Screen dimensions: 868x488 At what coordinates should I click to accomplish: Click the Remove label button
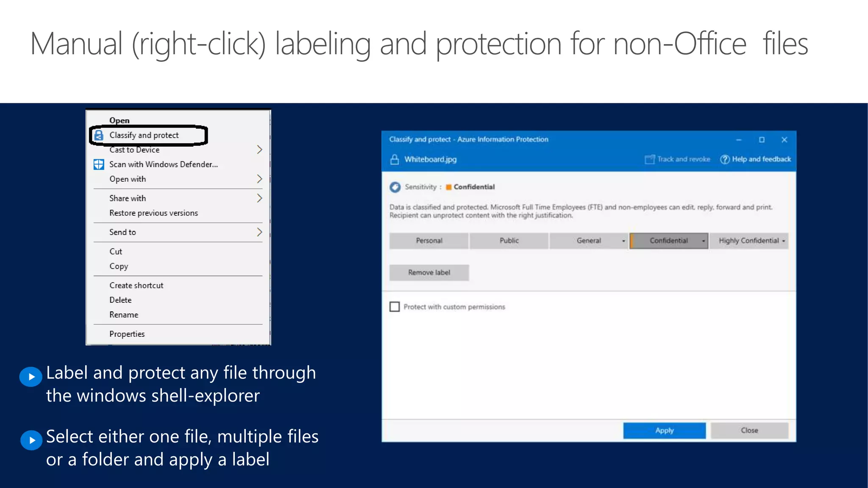429,272
